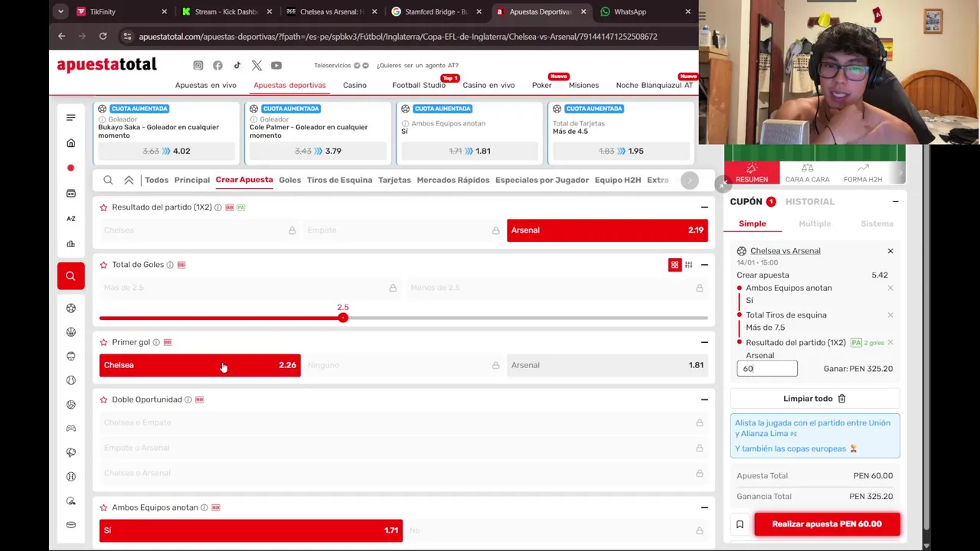Select Arsenal 2.19 match result odds
The width and height of the screenshot is (980, 551).
click(x=607, y=230)
